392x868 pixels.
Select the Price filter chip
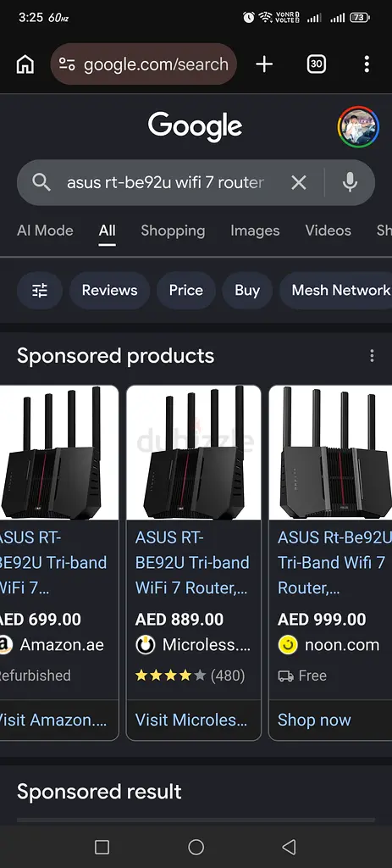point(185,290)
